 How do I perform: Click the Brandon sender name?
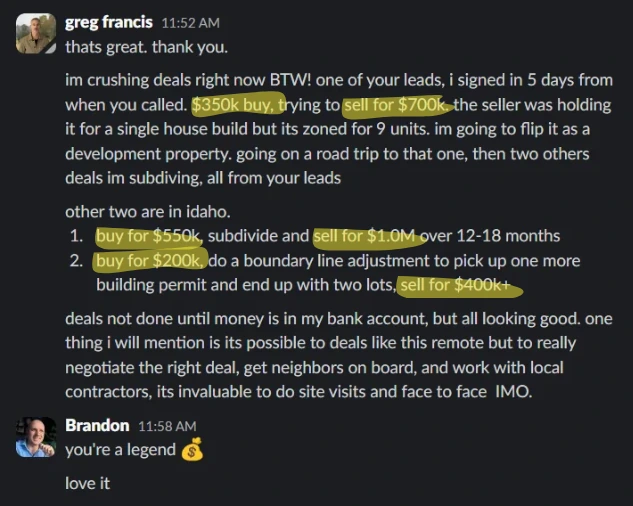[x=97, y=426]
